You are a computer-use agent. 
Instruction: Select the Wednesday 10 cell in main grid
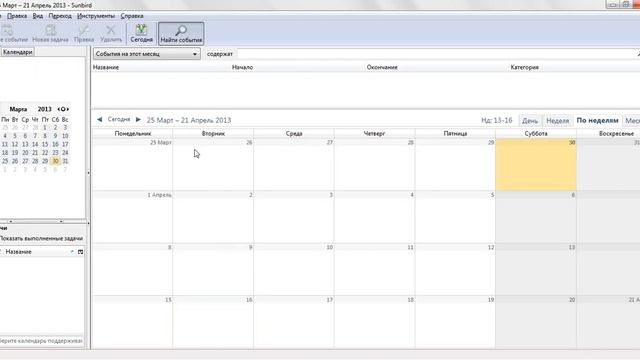(x=294, y=270)
